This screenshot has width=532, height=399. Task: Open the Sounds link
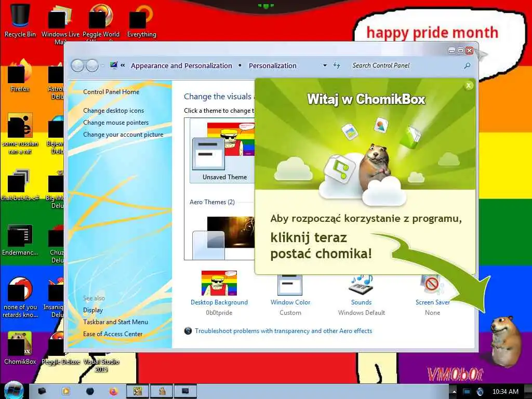tap(361, 302)
